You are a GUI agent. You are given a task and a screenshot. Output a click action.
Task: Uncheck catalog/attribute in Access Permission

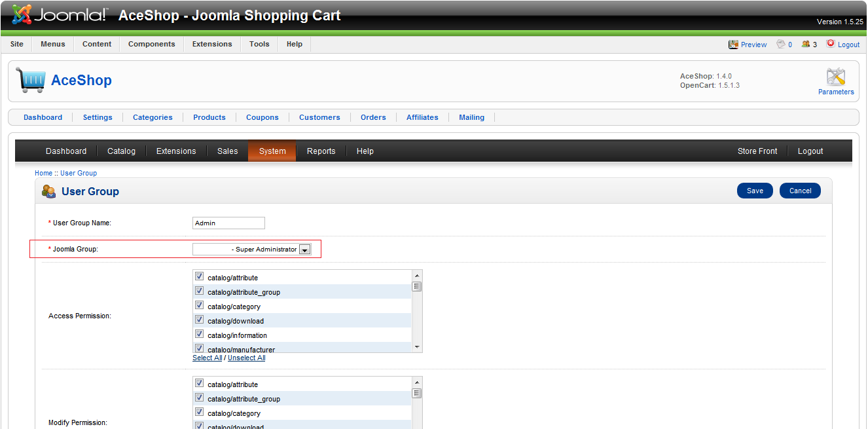point(200,276)
